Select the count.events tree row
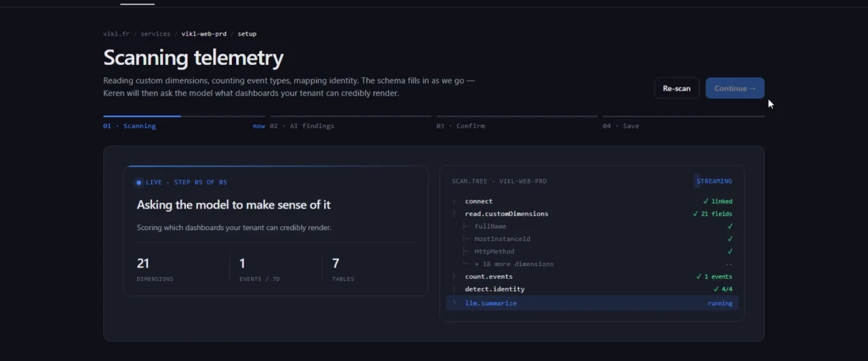 click(x=592, y=276)
